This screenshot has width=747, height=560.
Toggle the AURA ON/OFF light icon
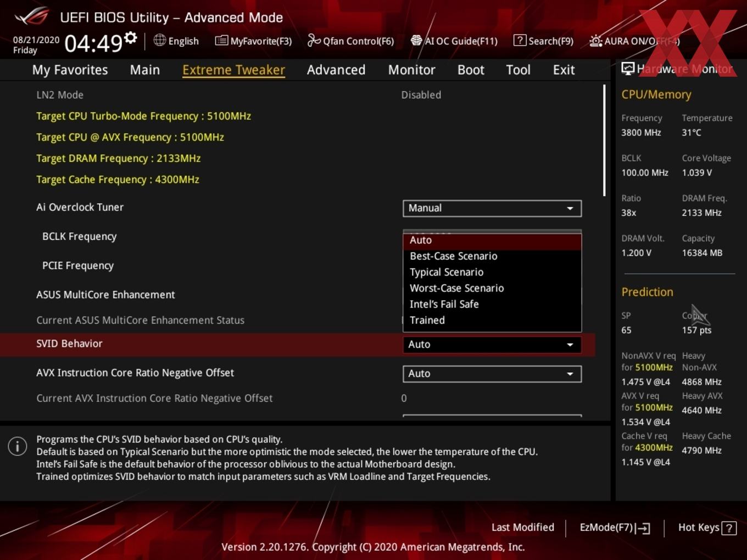pos(595,41)
